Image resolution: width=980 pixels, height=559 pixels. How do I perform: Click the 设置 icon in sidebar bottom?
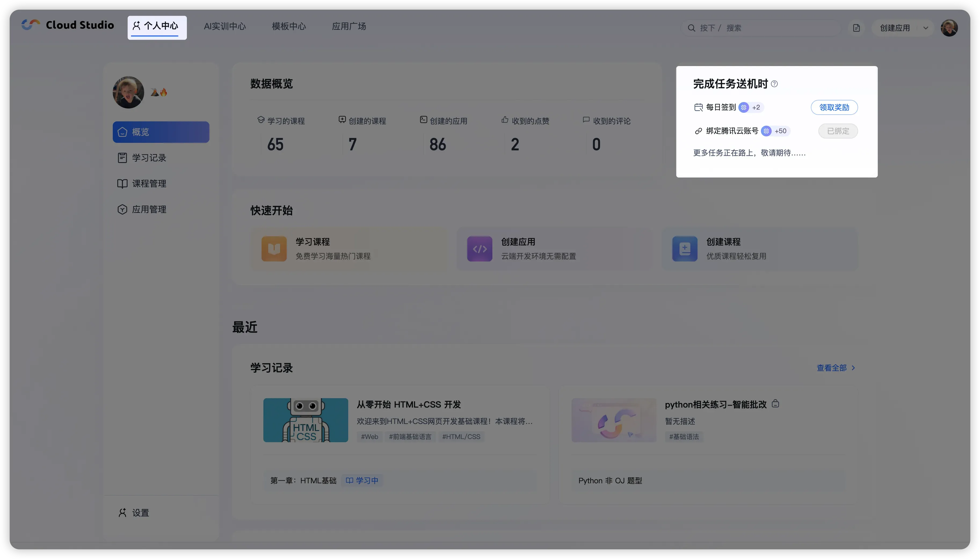pos(122,513)
